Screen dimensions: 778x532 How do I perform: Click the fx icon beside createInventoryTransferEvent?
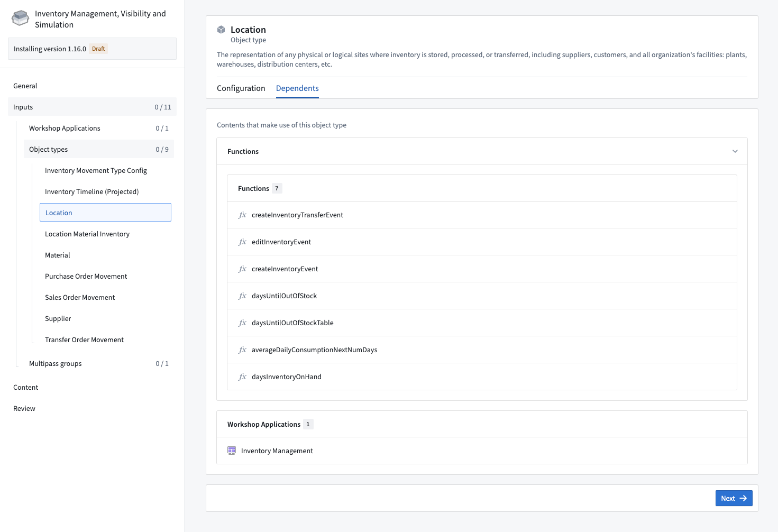(242, 215)
